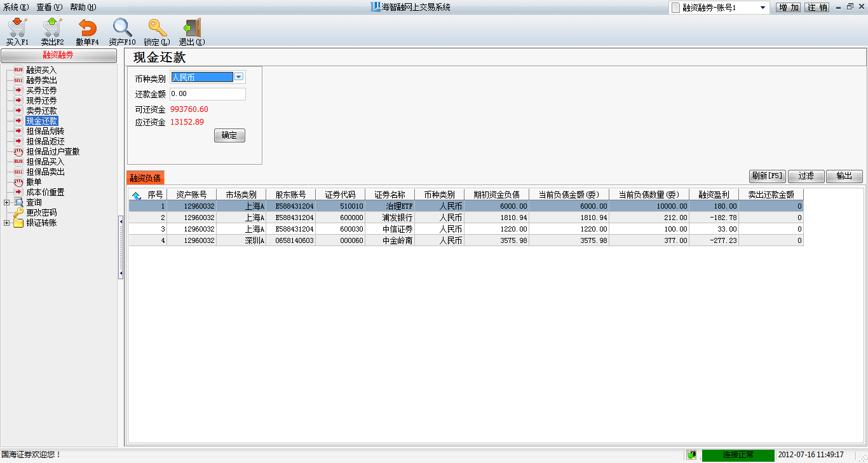Open the 撤单 entry in the sidebar tree

click(34, 182)
